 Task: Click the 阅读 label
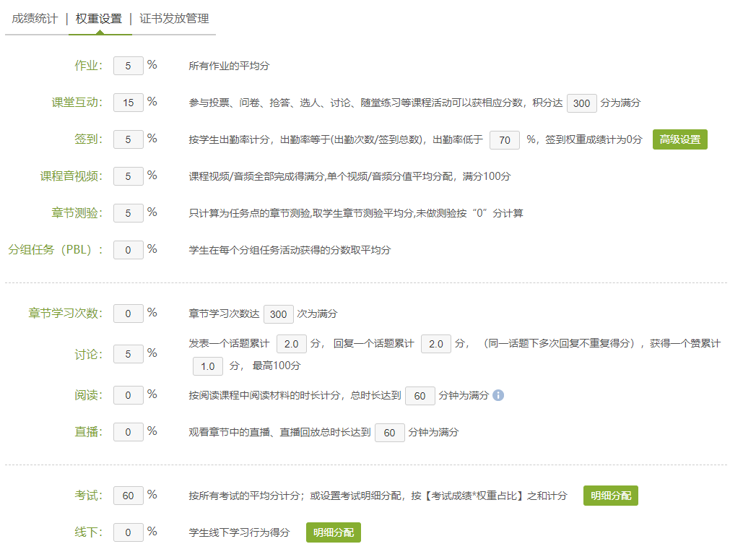click(88, 395)
